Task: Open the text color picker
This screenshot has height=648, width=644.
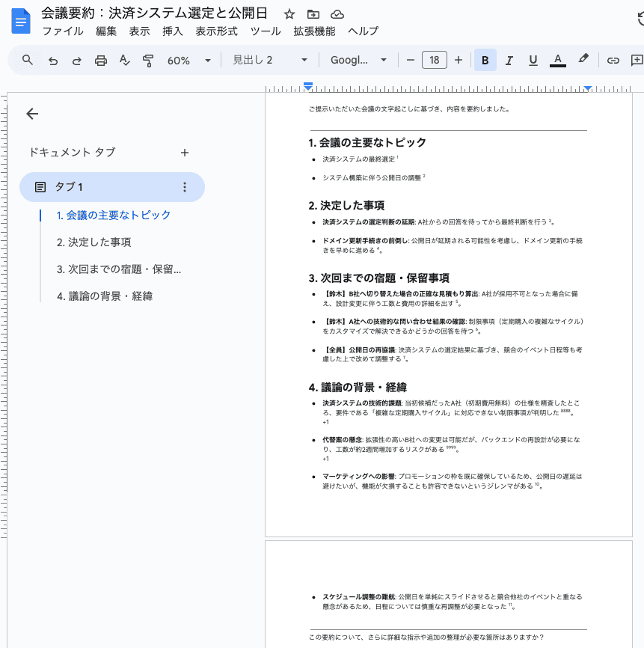Action: click(558, 61)
